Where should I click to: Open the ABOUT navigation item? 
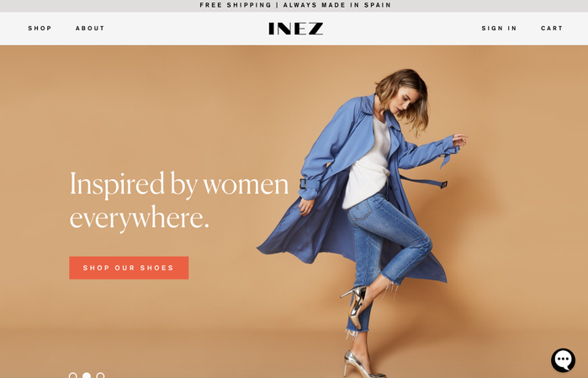click(x=90, y=28)
